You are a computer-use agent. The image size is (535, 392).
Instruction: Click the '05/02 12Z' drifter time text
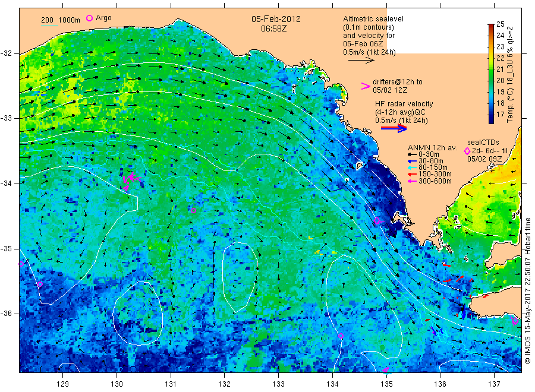[390, 90]
